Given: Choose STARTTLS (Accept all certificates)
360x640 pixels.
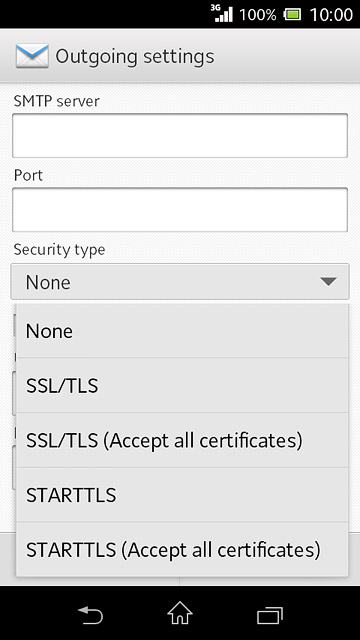Looking at the screenshot, I should tap(182, 549).
